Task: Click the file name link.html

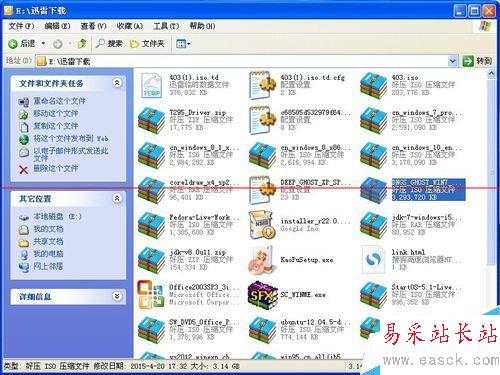Action: 408,252
